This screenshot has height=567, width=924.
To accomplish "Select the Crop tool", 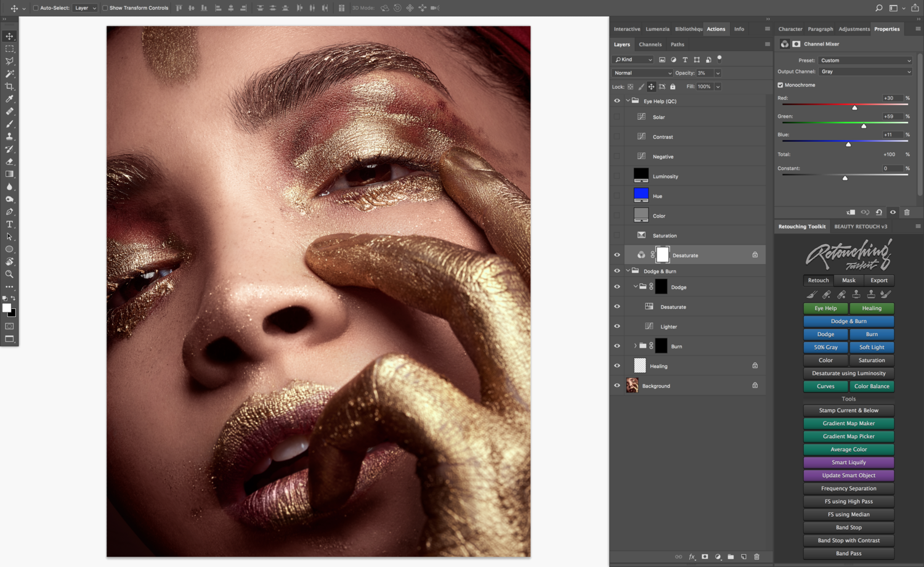I will point(9,86).
